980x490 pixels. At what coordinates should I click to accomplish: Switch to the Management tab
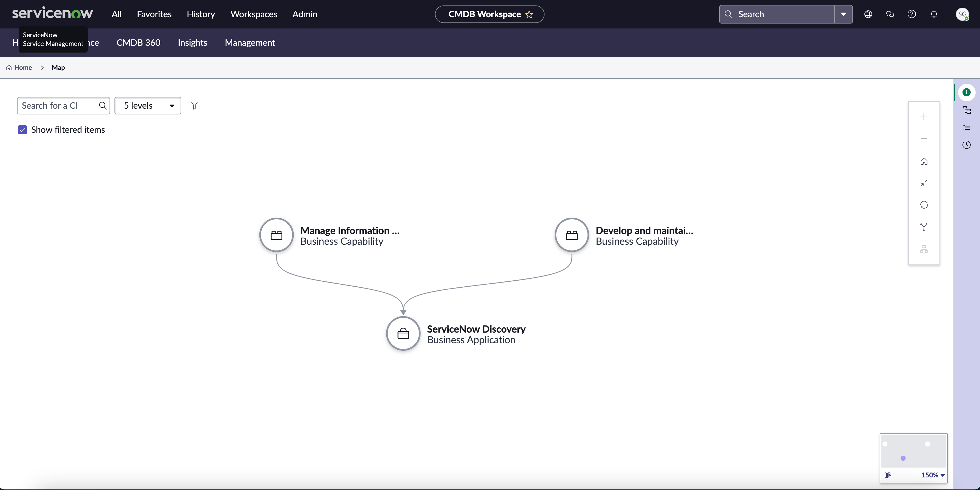(x=250, y=43)
